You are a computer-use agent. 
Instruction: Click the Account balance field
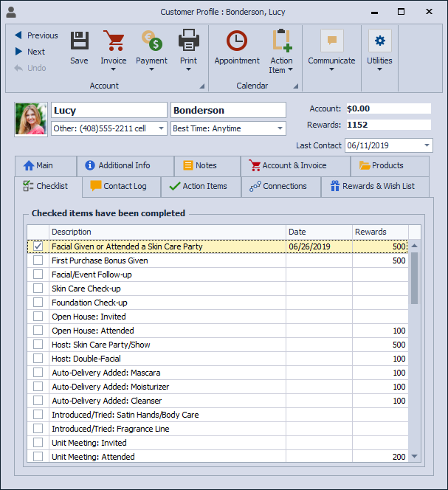tap(389, 108)
